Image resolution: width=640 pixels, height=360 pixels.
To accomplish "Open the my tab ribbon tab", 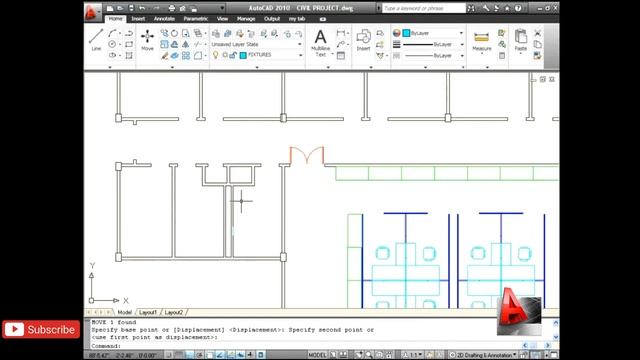I will coord(297,19).
